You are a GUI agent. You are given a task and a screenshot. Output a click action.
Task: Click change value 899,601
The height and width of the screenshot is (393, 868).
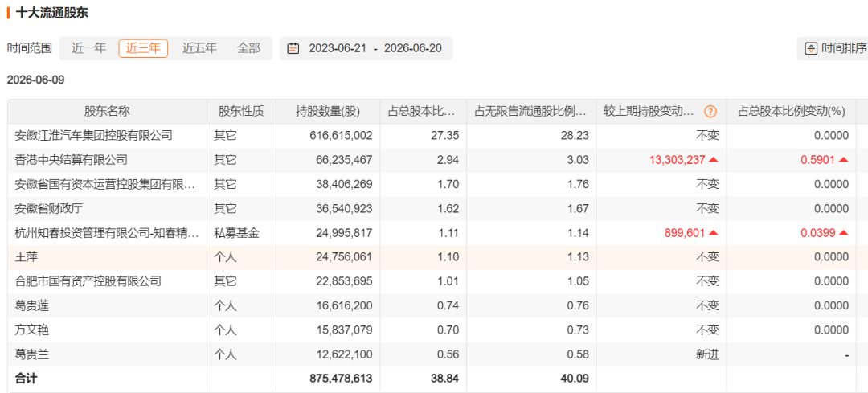point(685,234)
